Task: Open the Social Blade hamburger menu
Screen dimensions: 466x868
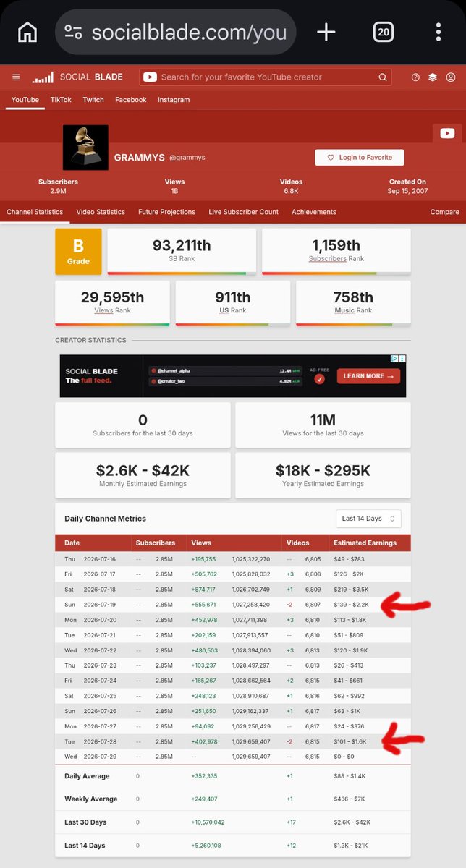Action: pos(16,77)
